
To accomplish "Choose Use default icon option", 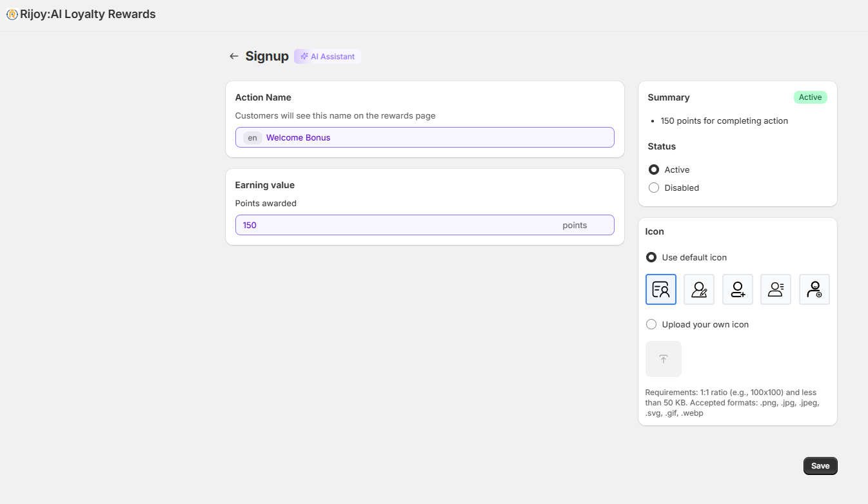I will [651, 257].
